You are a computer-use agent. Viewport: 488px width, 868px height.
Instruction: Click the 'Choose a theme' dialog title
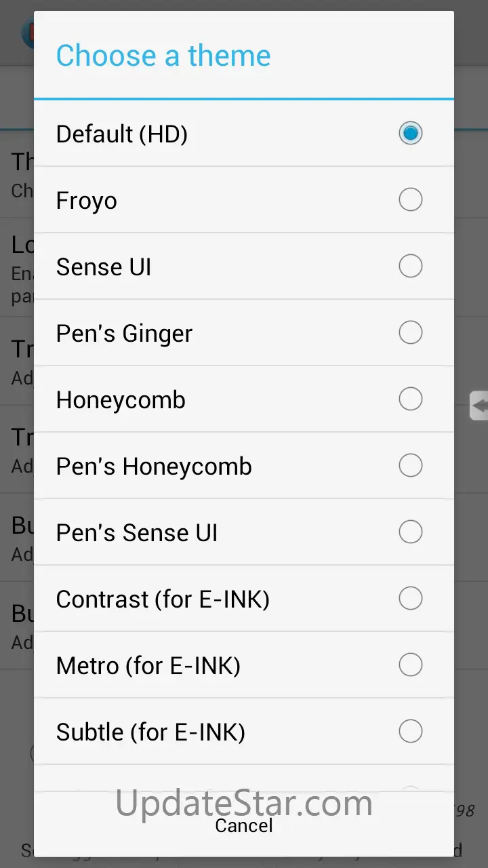click(163, 56)
